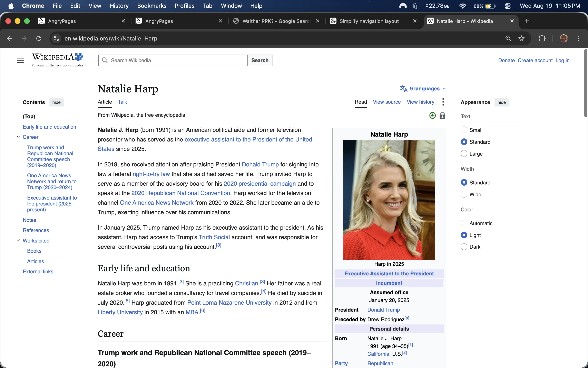The height and width of the screenshot is (368, 588).
Task: Click the Chrome forward arrow
Action: point(24,38)
